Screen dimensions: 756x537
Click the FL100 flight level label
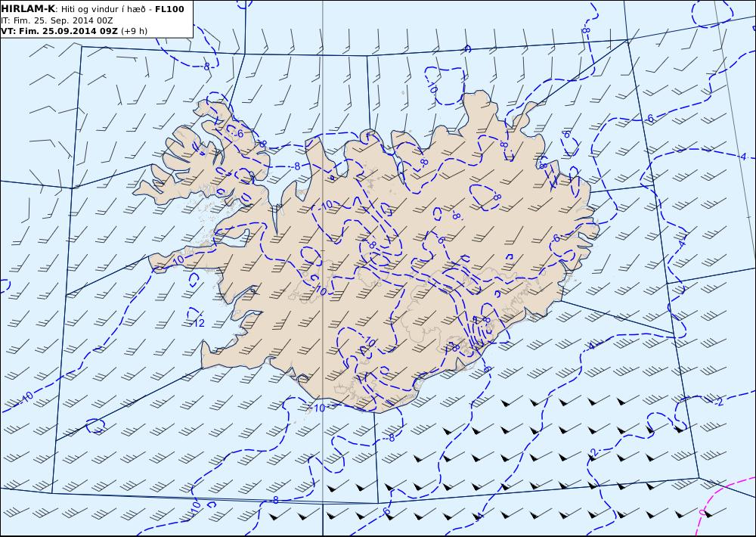pos(169,9)
